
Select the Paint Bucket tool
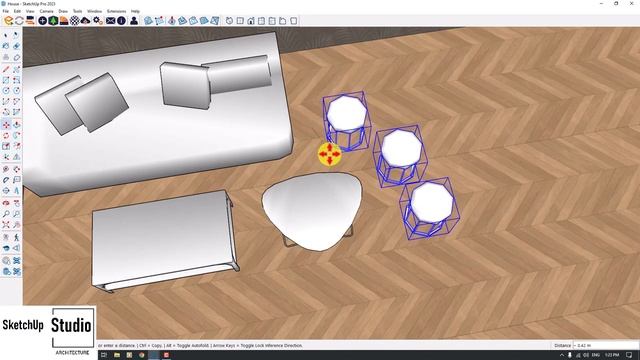(x=6, y=47)
